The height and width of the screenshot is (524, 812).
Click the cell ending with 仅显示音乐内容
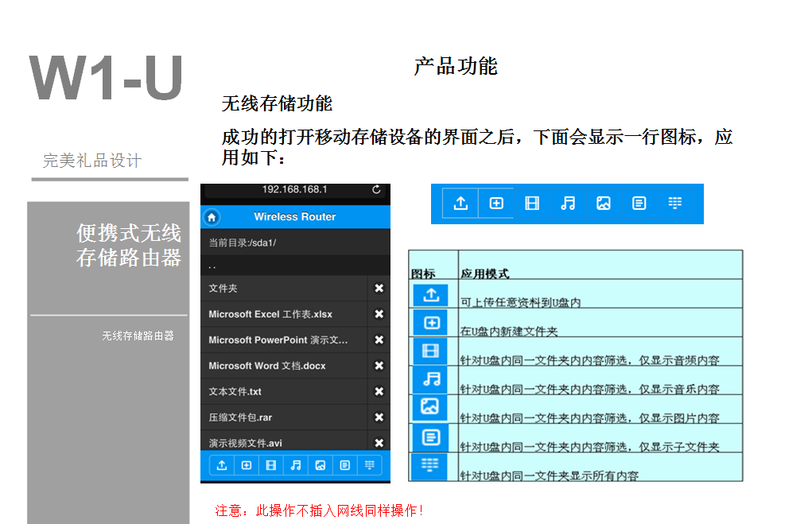pos(600,381)
